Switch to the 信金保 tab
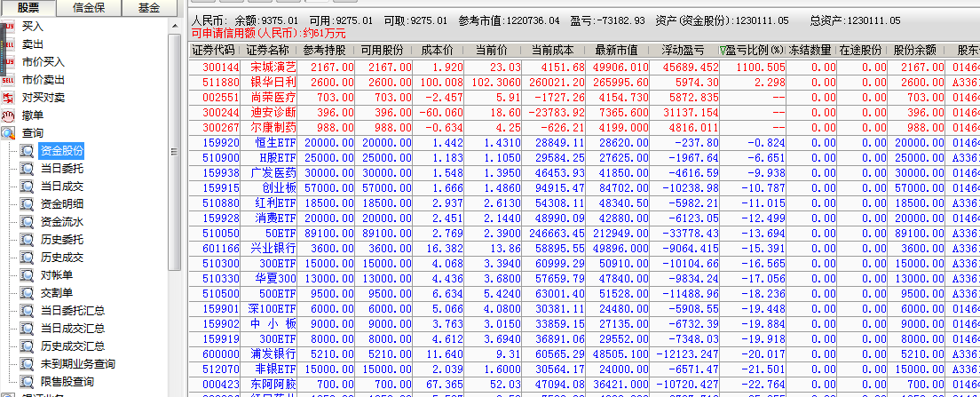The height and width of the screenshot is (397, 980). pyautogui.click(x=88, y=7)
